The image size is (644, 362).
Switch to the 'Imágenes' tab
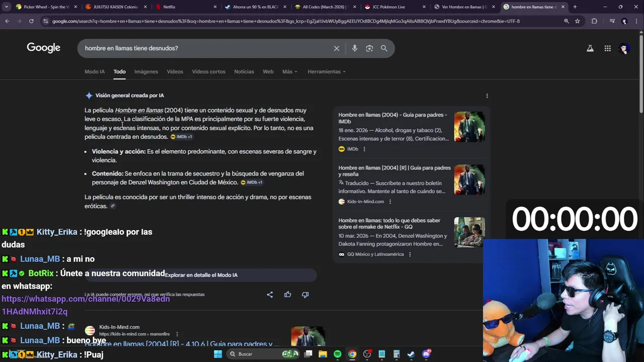coord(146,71)
